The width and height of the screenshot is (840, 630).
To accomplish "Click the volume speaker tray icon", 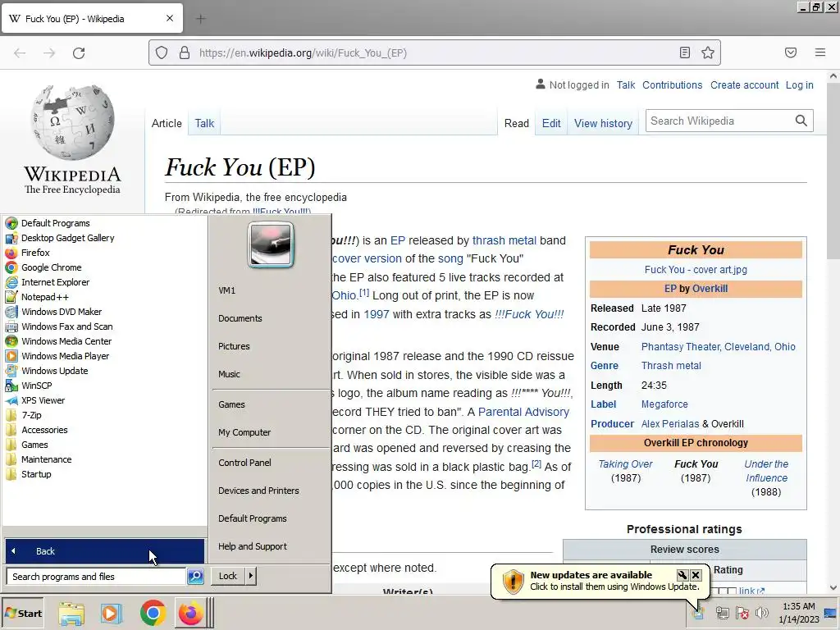I will click(x=761, y=613).
